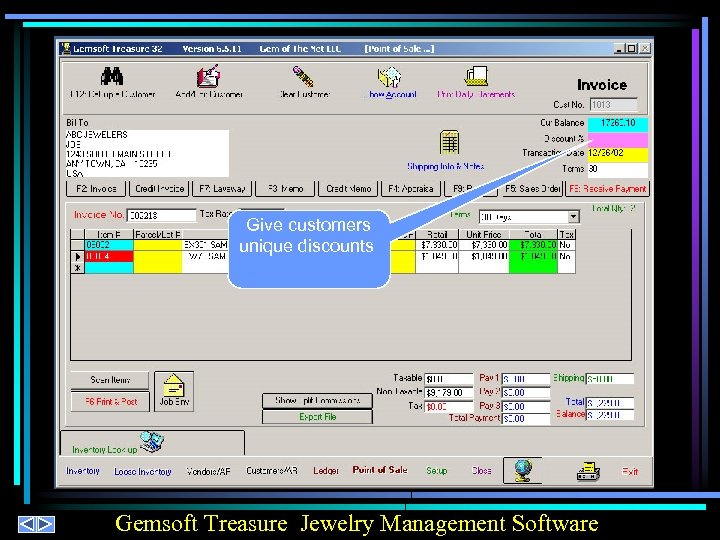Click the new-row asterisk selector in grid
This screenshot has height=540, width=720.
(78, 268)
